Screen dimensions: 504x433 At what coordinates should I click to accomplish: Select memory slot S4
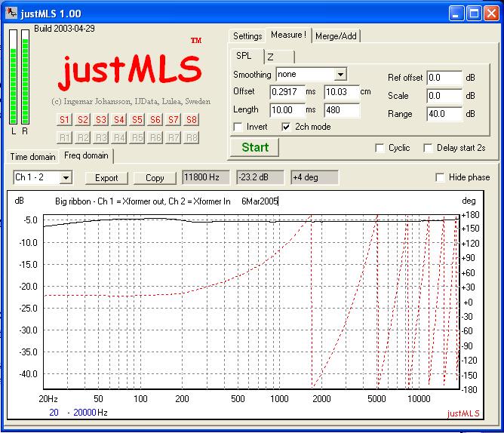point(119,120)
